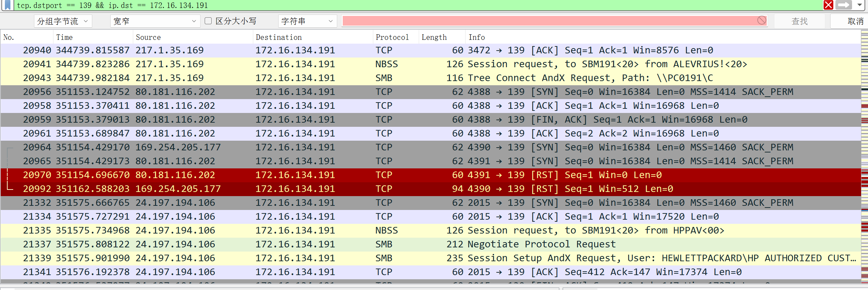The height and width of the screenshot is (290, 868).
Task: Select packet 20965 SYN row
Action: (431, 161)
